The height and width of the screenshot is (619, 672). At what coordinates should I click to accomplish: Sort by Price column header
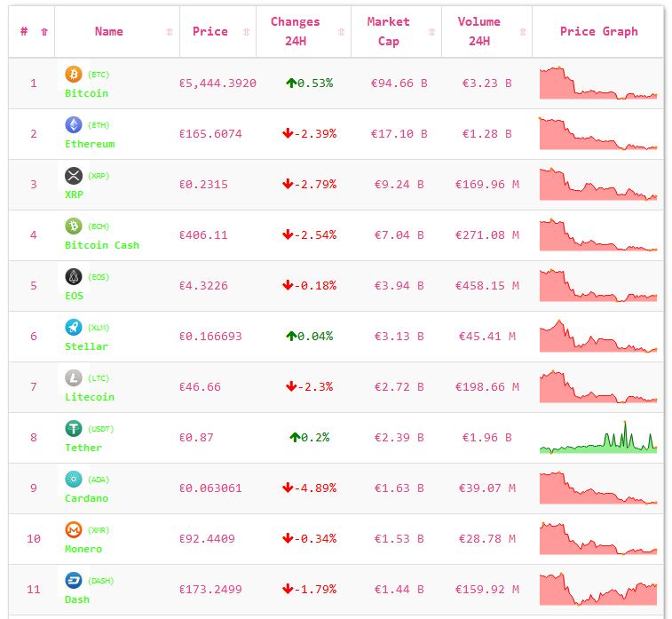[x=210, y=31]
